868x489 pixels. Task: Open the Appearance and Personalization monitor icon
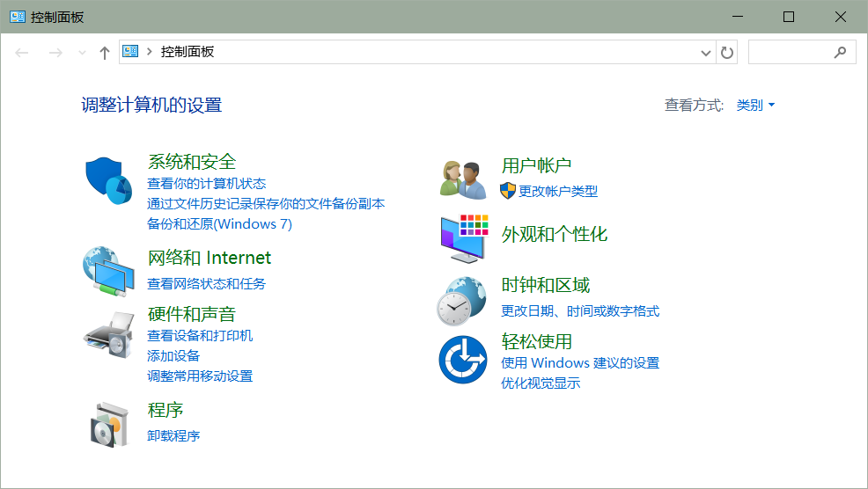(465, 238)
